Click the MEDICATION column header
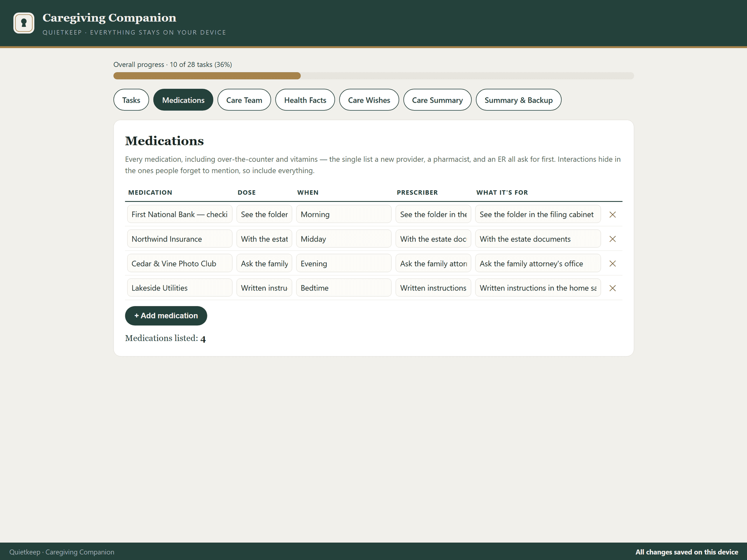747x560 pixels. [150, 192]
